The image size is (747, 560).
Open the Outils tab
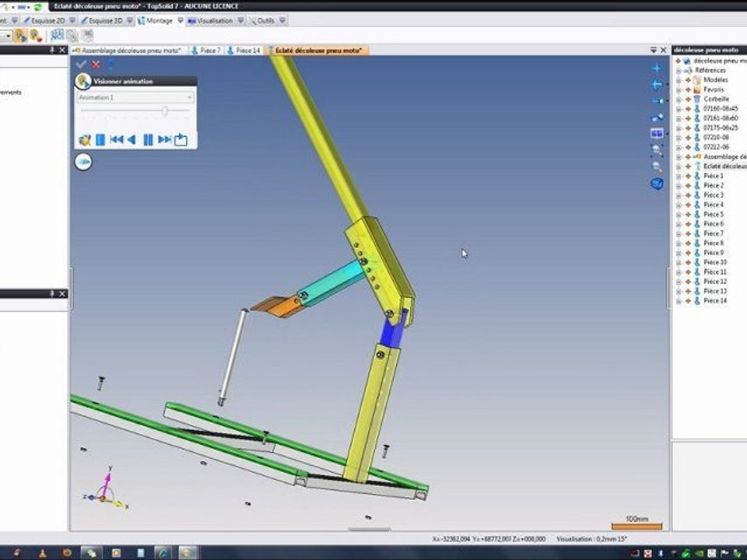(261, 20)
